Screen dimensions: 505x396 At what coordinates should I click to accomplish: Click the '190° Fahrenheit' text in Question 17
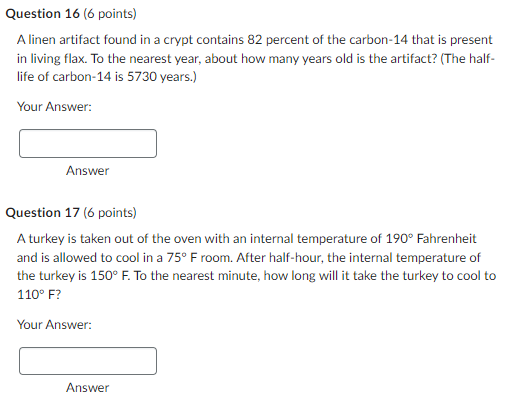[x=431, y=239]
